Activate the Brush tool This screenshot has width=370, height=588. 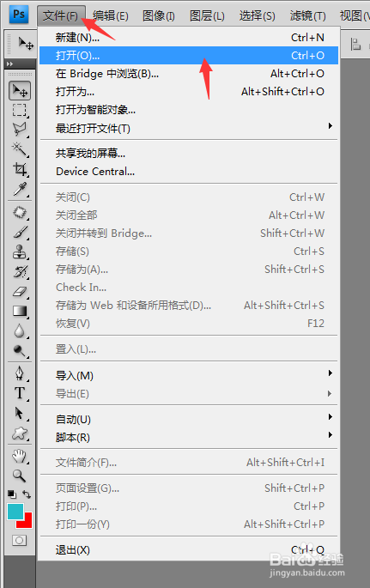point(20,232)
